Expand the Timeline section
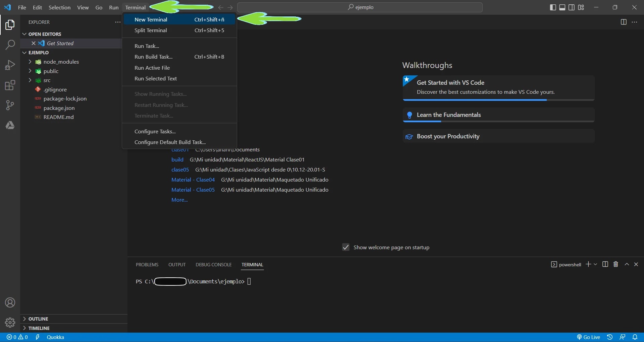This screenshot has height=342, width=644. 24,328
